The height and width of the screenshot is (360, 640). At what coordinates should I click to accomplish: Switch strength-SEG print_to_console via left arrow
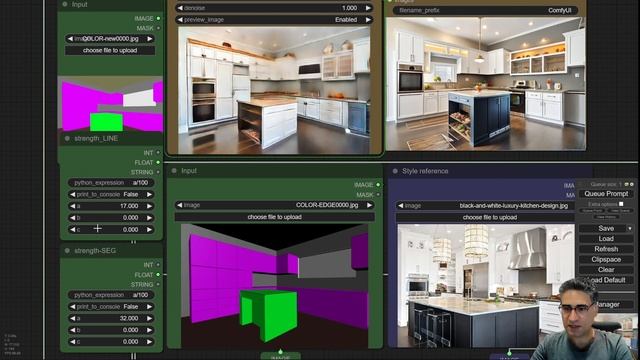pyautogui.click(x=73, y=307)
